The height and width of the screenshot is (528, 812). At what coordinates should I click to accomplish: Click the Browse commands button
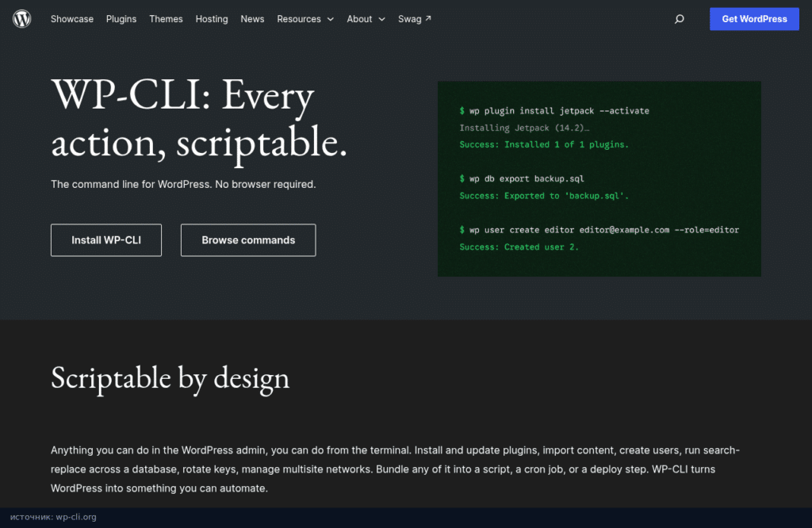248,240
